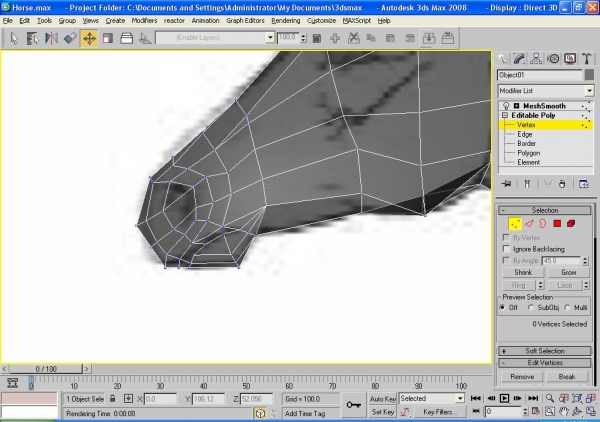Select the arrow Select Object tool
600x422 pixels.
pos(14,38)
